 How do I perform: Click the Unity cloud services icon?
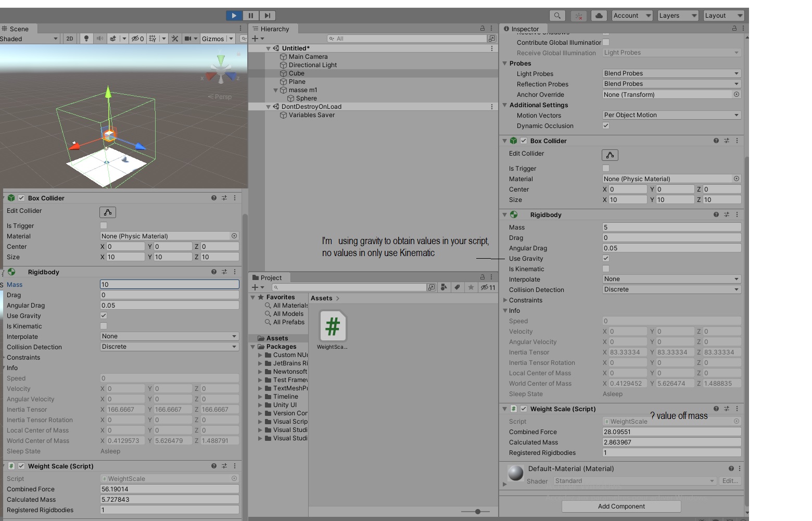click(x=599, y=15)
